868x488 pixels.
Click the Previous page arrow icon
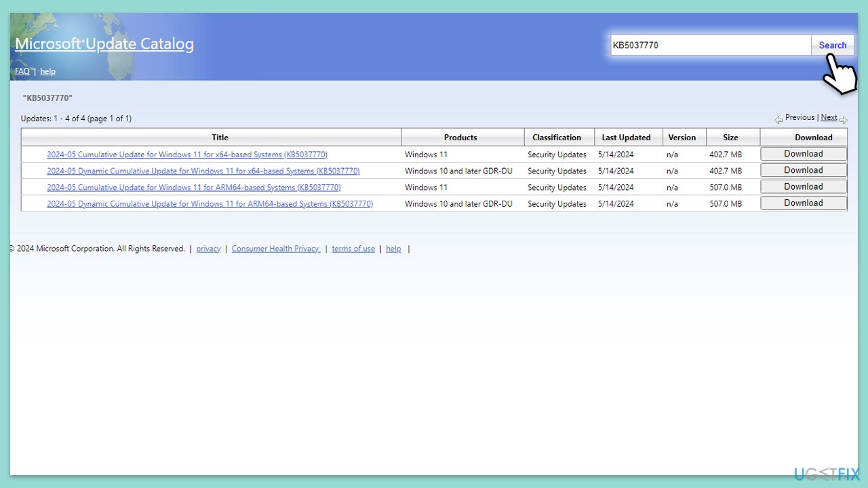778,120
